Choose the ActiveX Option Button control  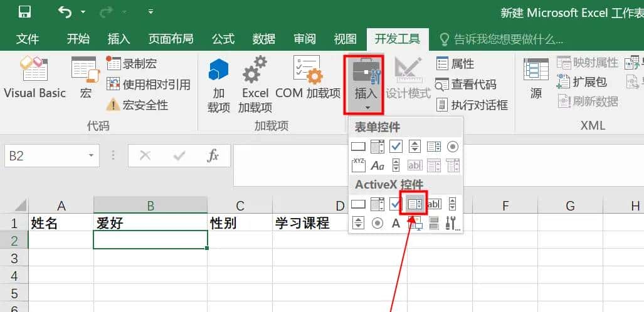point(377,223)
